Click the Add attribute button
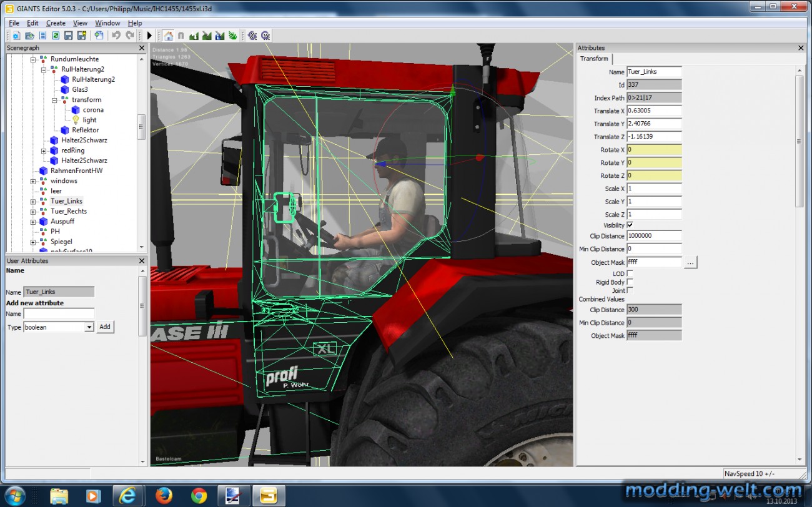This screenshot has width=812, height=507. point(105,327)
